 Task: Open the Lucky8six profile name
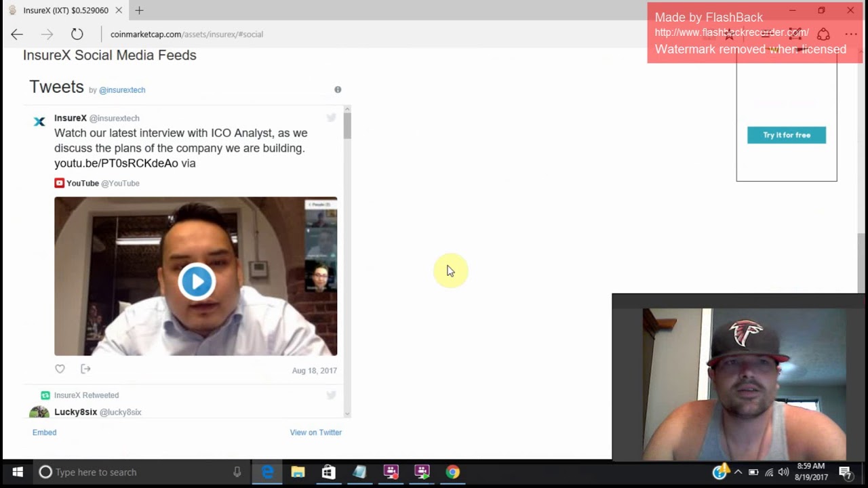click(x=76, y=412)
